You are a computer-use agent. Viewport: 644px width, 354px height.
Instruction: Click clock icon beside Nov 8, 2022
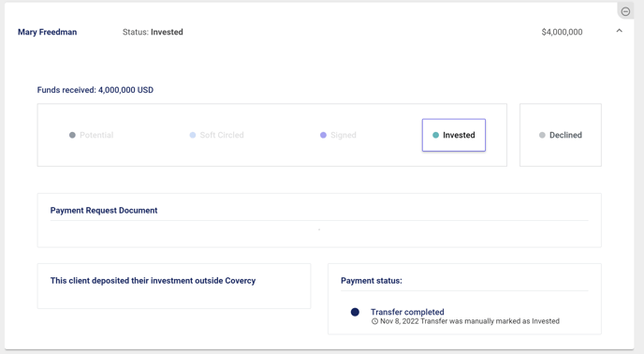374,321
